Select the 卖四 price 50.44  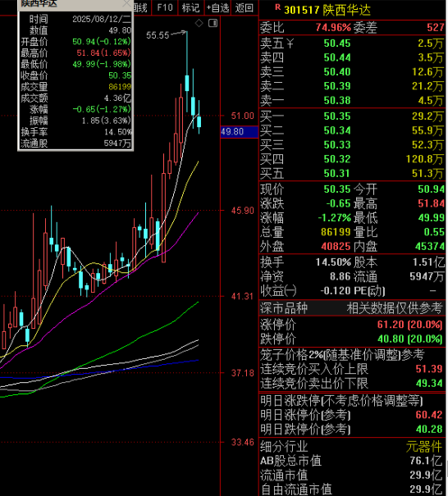coord(337,57)
